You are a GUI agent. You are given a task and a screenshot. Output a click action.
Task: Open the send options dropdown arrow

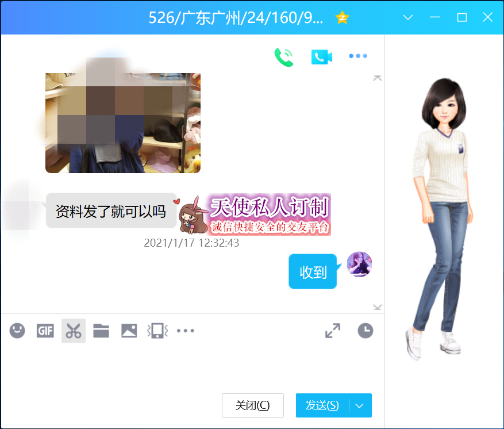coord(360,405)
